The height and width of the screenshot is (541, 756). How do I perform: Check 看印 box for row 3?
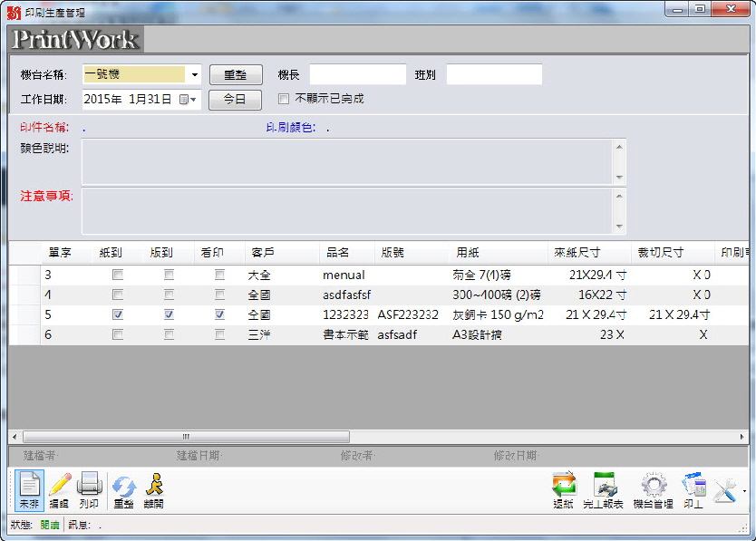219,275
